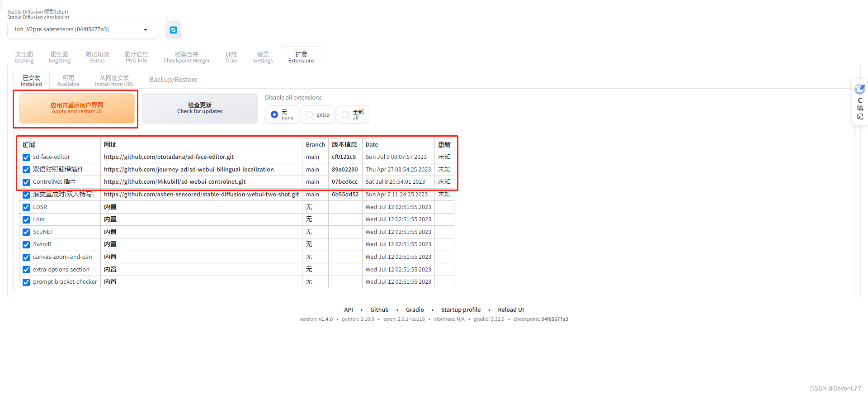
Task: Open the sd-webui-bilingual-localization URL
Action: click(189, 170)
